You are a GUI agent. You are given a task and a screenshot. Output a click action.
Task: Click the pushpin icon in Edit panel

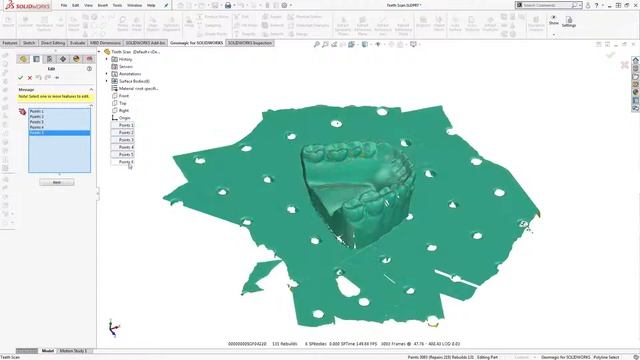(57, 78)
